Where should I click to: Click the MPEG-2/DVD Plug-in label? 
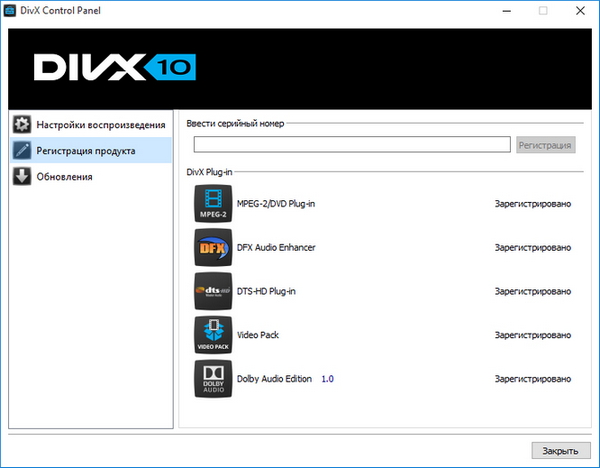276,204
